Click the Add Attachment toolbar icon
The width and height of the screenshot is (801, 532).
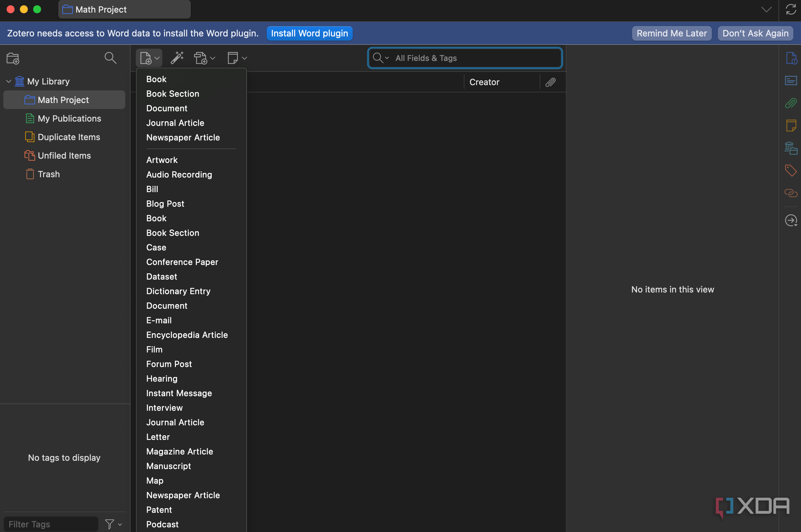(204, 58)
